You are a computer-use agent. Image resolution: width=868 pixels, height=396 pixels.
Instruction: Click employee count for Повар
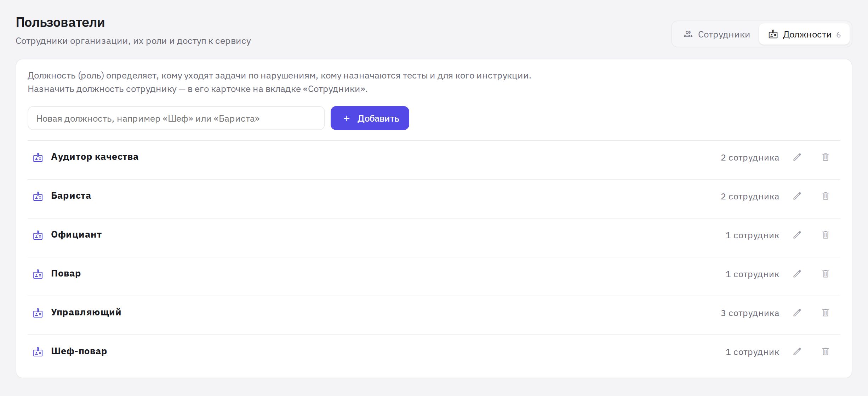point(752,274)
